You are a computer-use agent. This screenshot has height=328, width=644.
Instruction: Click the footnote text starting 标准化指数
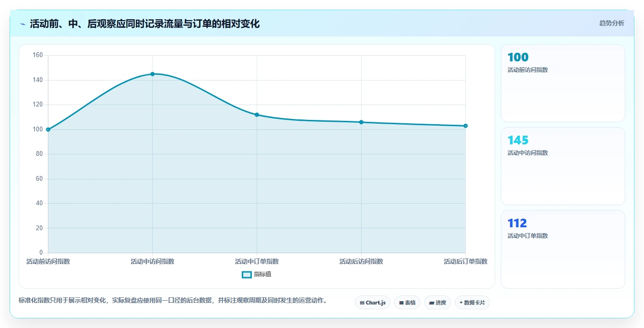tap(173, 301)
